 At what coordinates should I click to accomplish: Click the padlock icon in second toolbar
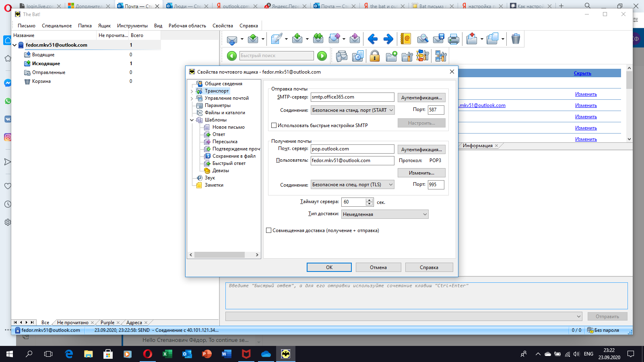(x=375, y=56)
